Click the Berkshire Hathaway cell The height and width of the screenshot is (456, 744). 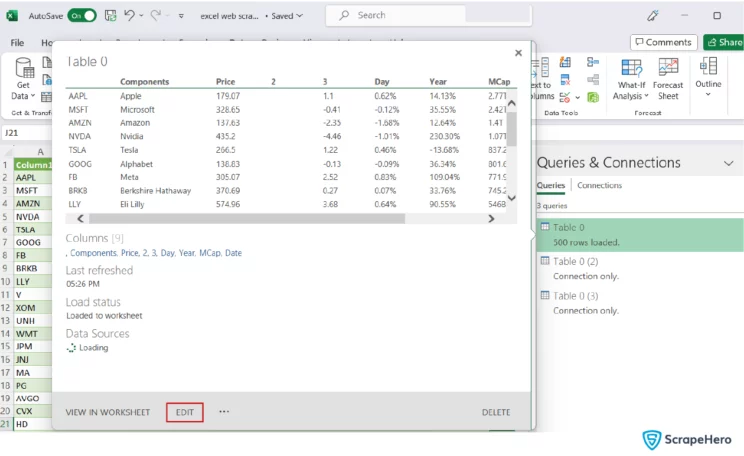click(x=156, y=191)
